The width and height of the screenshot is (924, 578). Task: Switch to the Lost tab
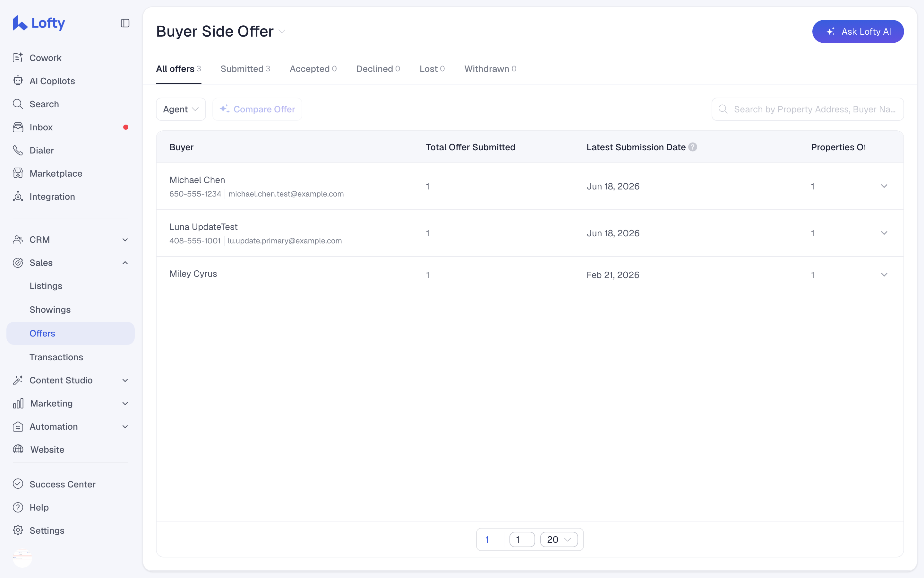click(432, 69)
